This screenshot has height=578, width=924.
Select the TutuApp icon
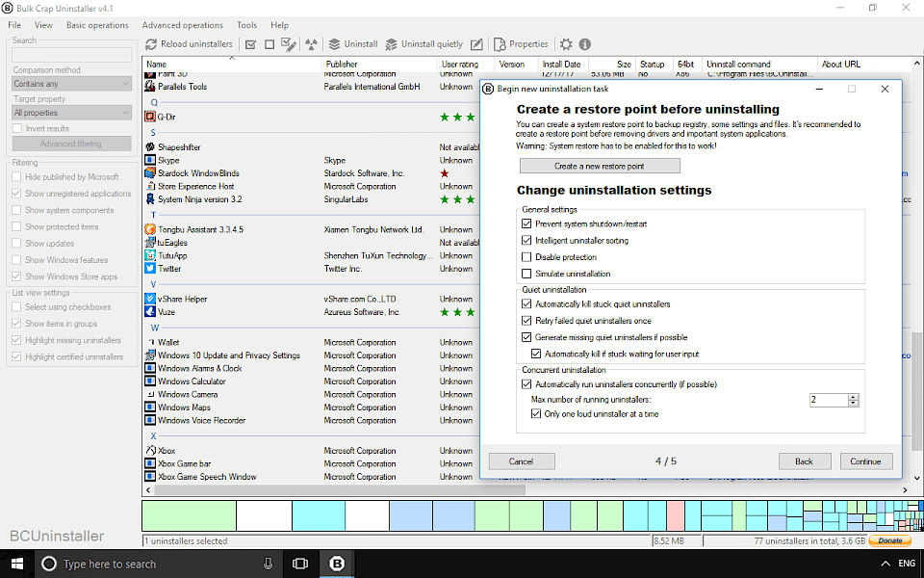(x=150, y=255)
